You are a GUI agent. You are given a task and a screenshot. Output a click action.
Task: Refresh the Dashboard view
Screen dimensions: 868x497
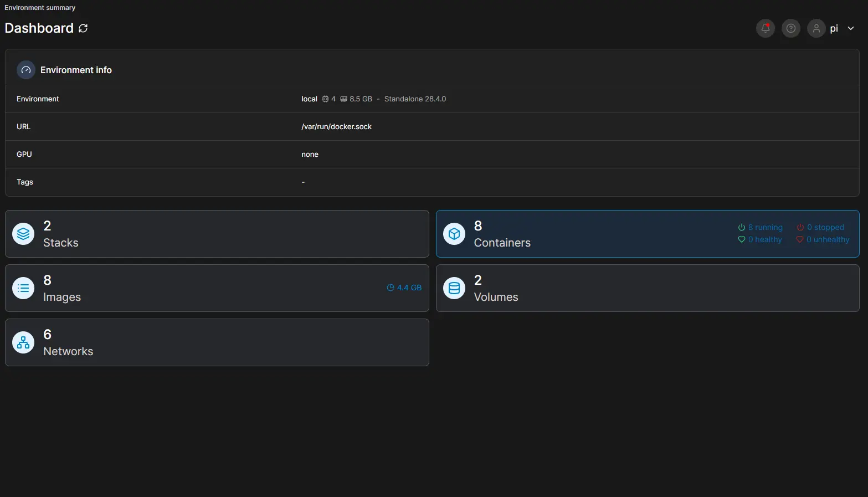tap(83, 28)
